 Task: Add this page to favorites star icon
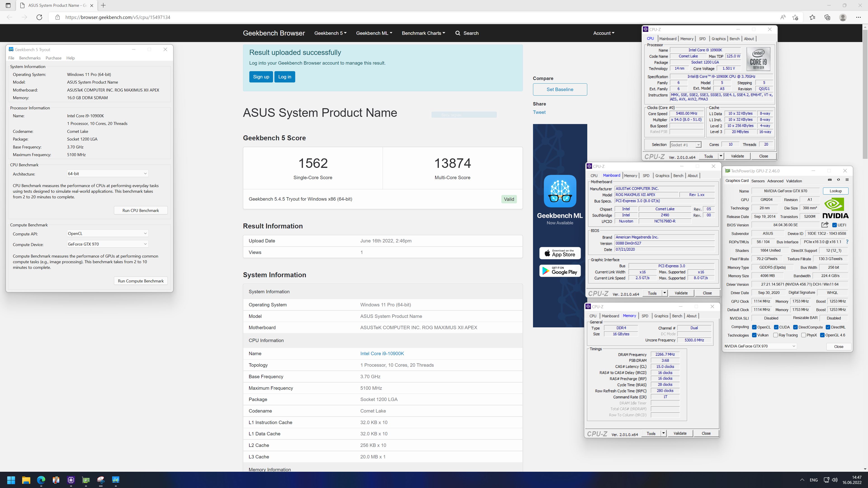tap(796, 17)
